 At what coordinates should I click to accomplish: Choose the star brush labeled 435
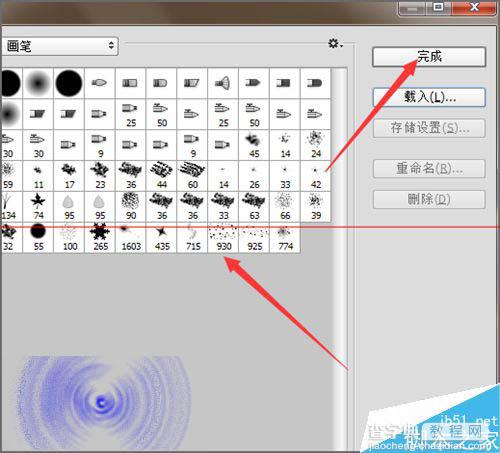tap(162, 238)
